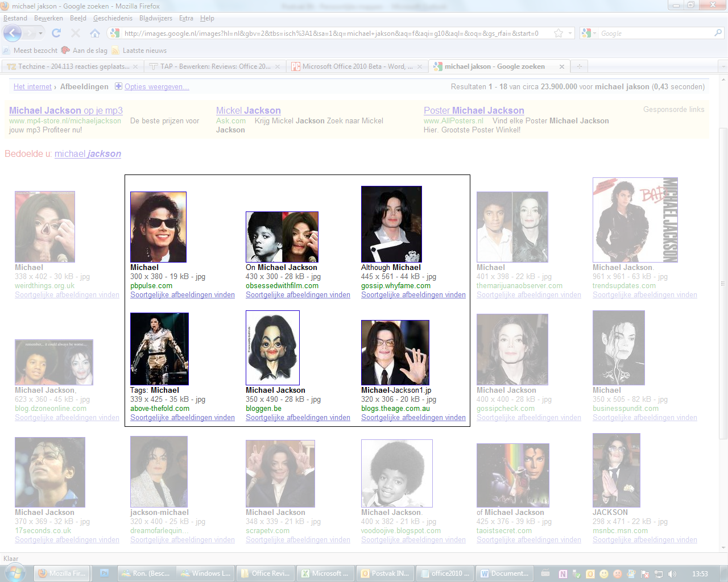Open the Microsoft Excel taskbar button

pos(326,573)
